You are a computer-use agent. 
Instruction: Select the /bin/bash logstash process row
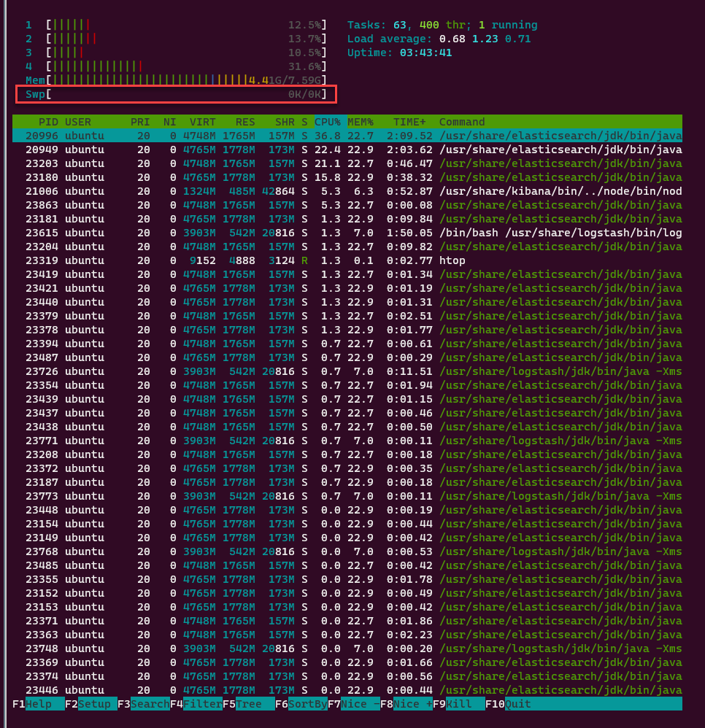(347, 233)
